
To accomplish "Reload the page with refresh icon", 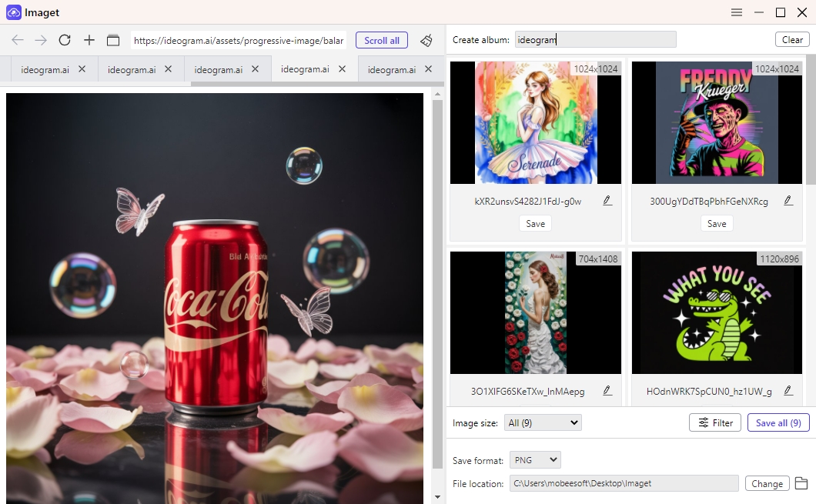I will pyautogui.click(x=65, y=40).
